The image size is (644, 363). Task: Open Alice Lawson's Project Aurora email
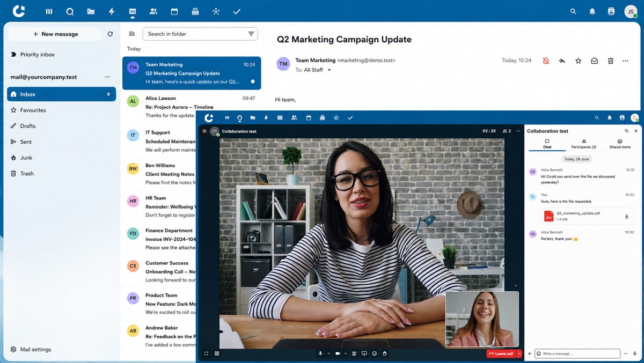(192, 107)
